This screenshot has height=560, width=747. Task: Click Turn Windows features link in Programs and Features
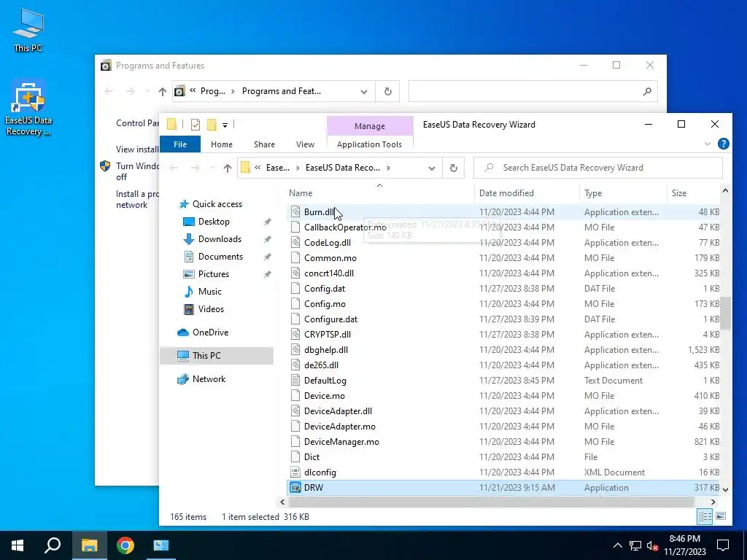(138, 171)
